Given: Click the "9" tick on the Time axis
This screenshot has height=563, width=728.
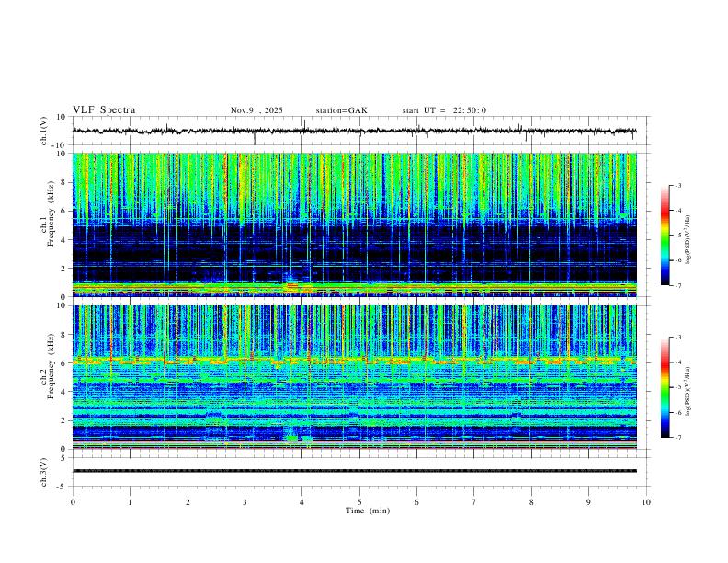Looking at the screenshot, I should click(588, 502).
